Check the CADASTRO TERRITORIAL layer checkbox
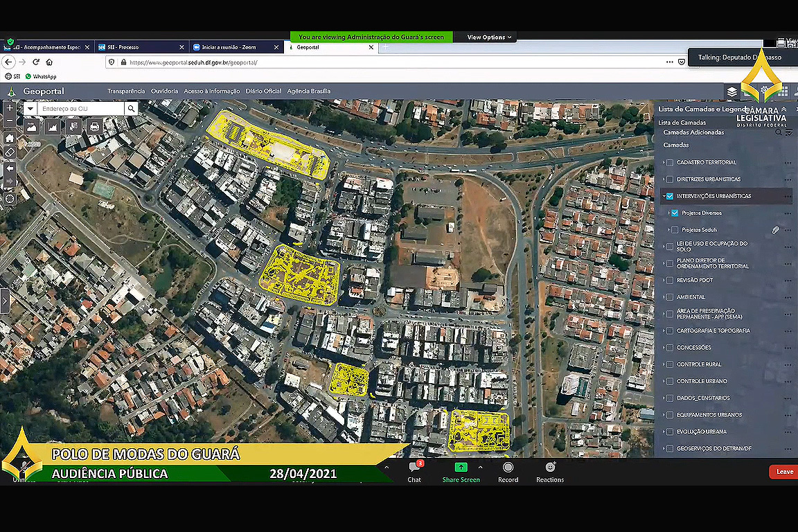This screenshot has height=532, width=798. (x=670, y=162)
